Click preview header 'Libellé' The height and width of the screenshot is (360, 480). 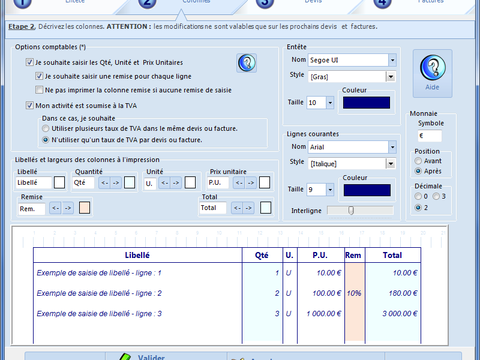tap(137, 255)
